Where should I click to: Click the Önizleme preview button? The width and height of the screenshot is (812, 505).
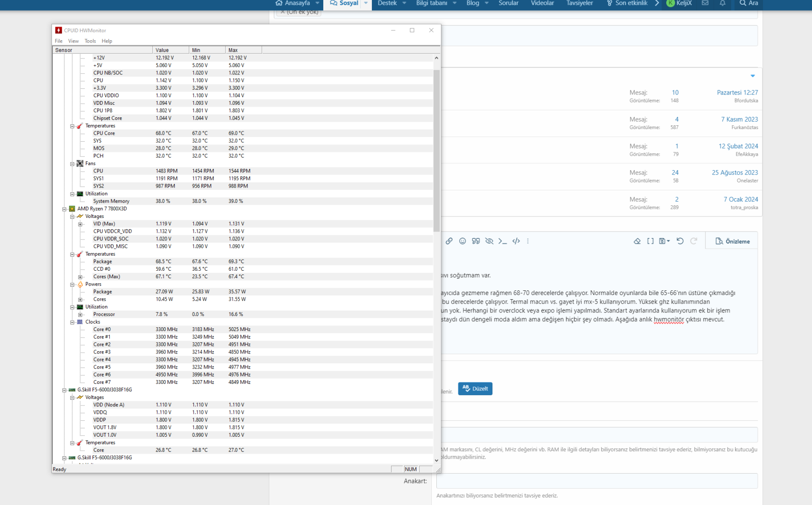coord(733,241)
